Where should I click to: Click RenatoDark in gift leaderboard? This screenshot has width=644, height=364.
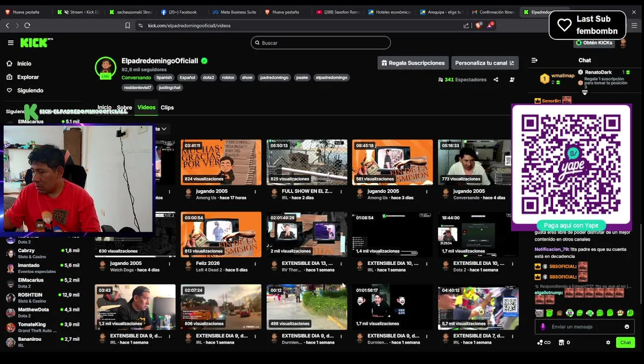click(x=598, y=72)
